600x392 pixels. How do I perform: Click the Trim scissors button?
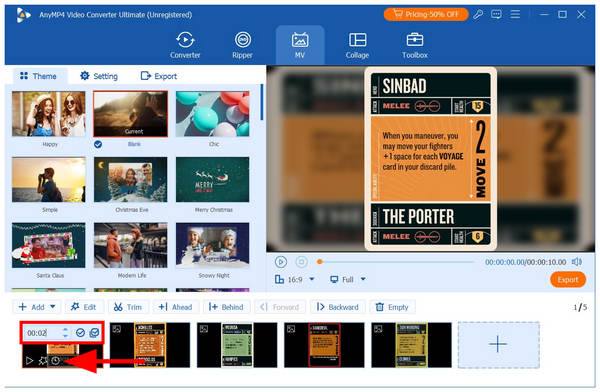click(x=128, y=307)
